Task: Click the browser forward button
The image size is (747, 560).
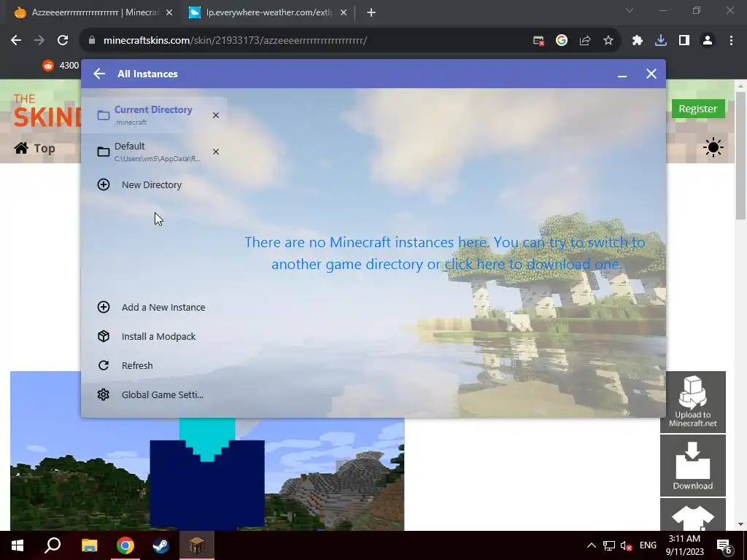Action: coord(39,41)
